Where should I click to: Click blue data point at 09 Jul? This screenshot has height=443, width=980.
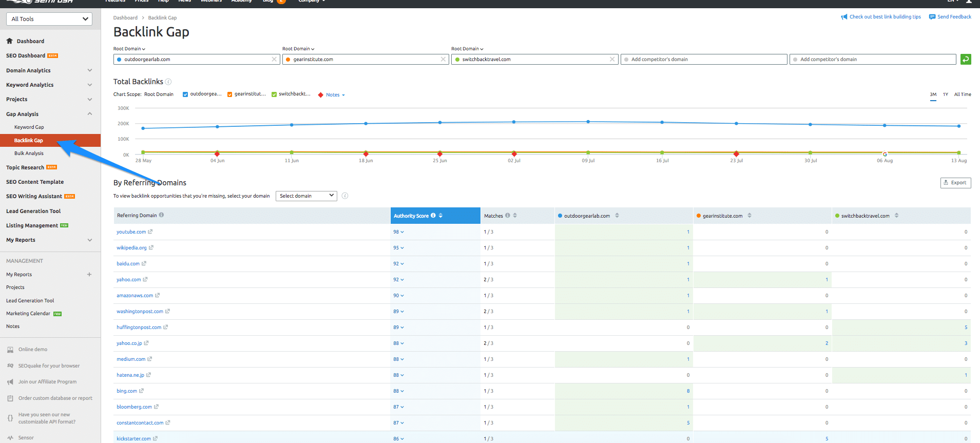click(588, 122)
